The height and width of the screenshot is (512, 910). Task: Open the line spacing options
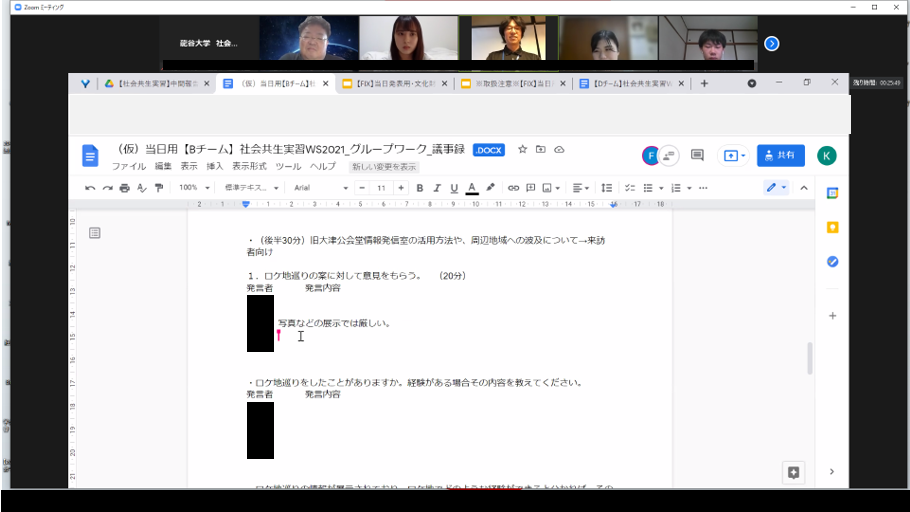(x=606, y=188)
